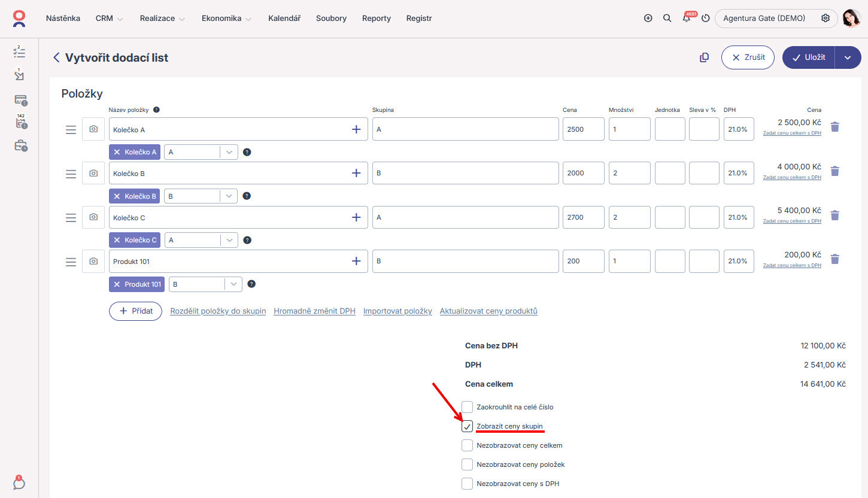Image resolution: width=868 pixels, height=498 pixels.
Task: Expand the group dropdown under Kolečko C
Action: 229,240
